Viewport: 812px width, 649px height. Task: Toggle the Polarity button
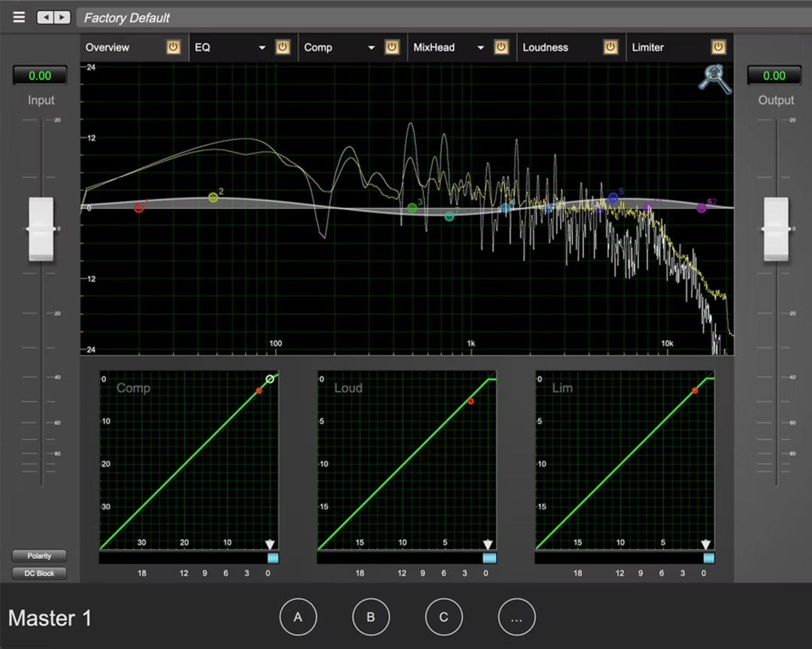39,556
